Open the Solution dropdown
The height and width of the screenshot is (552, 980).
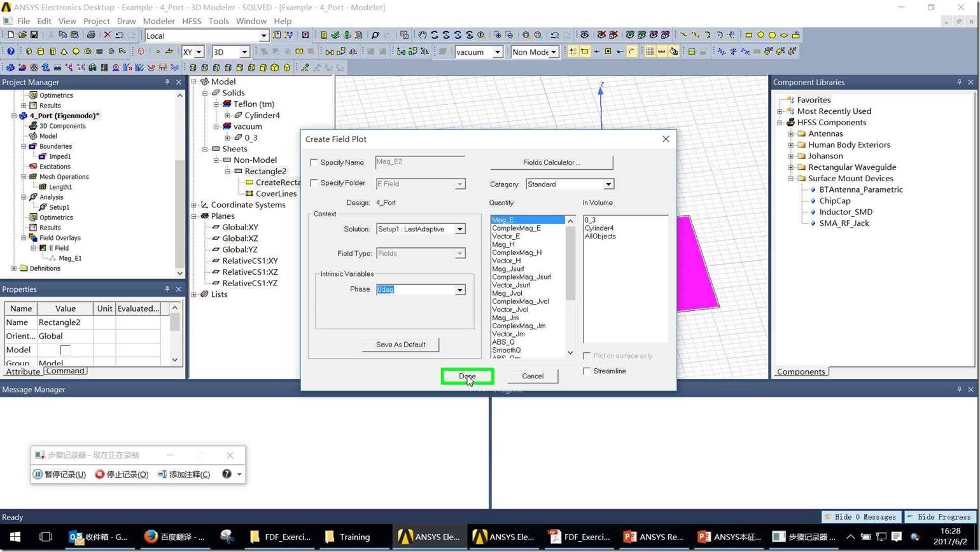pos(459,229)
